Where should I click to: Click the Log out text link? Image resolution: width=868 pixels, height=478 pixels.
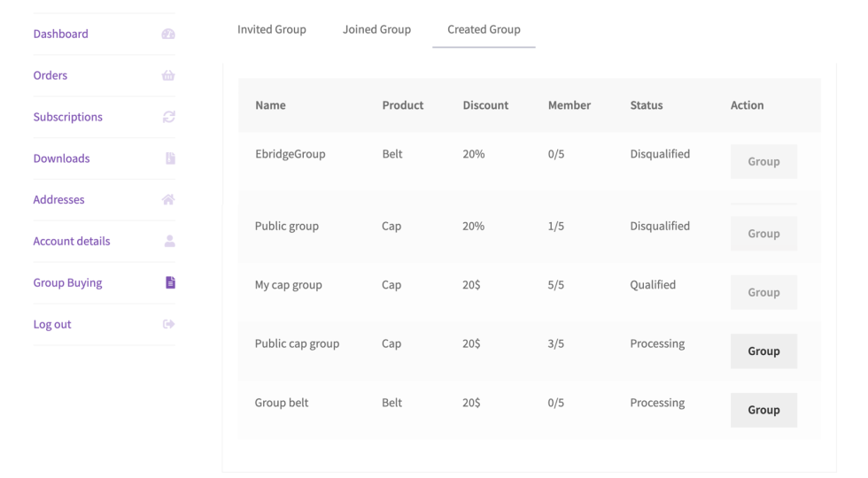52,324
